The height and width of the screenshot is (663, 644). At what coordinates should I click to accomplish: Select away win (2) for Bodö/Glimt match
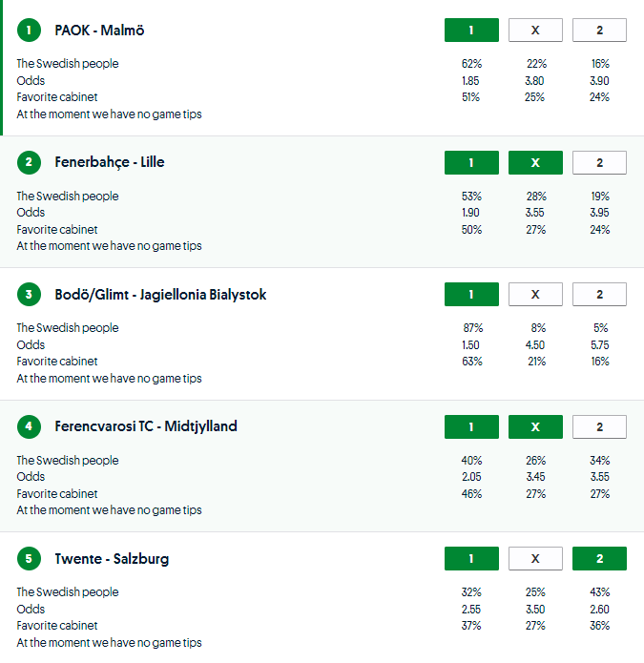pyautogui.click(x=599, y=295)
